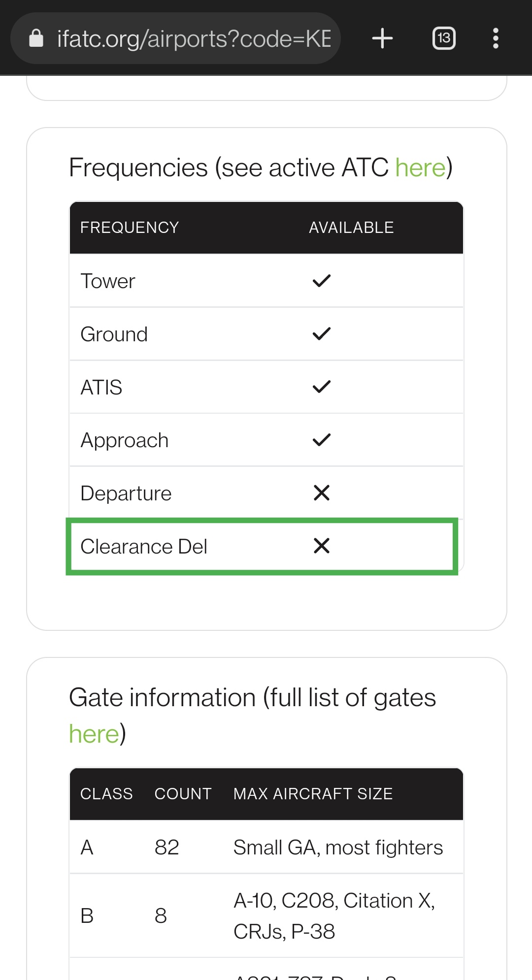Click the Tower availability checkmark
Screen dimensions: 532x980
[x=321, y=281]
